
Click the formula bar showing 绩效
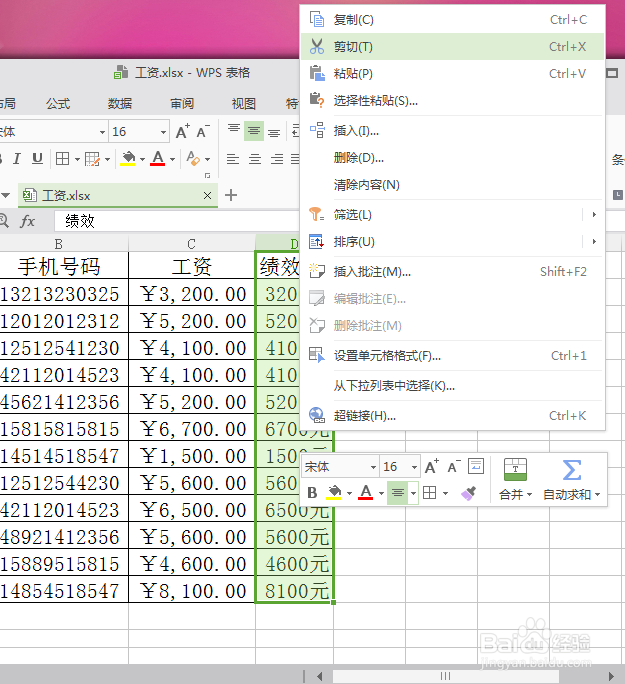176,221
